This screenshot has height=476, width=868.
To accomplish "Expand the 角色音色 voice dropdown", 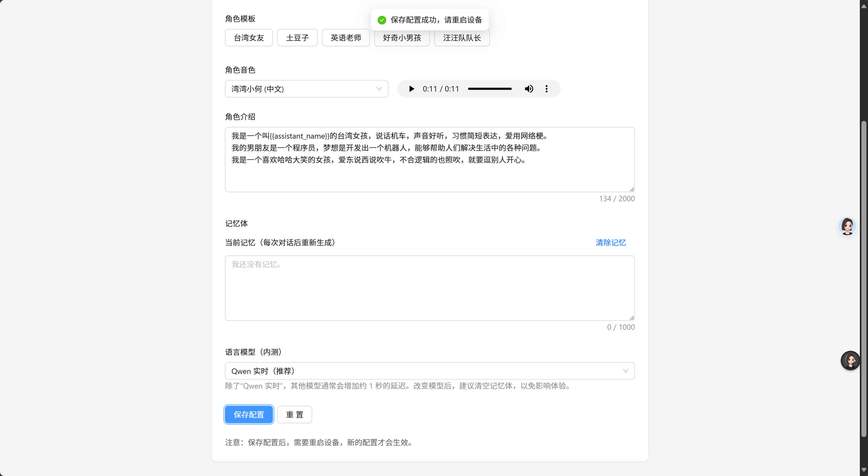I will 306,89.
